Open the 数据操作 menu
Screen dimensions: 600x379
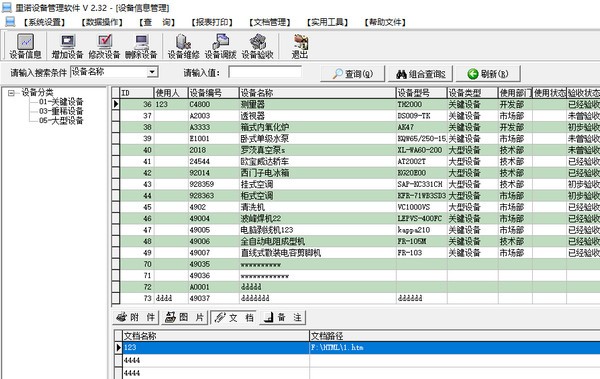coord(101,22)
